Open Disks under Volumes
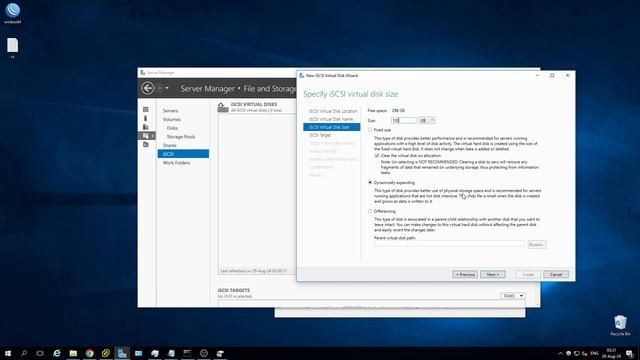 172,128
